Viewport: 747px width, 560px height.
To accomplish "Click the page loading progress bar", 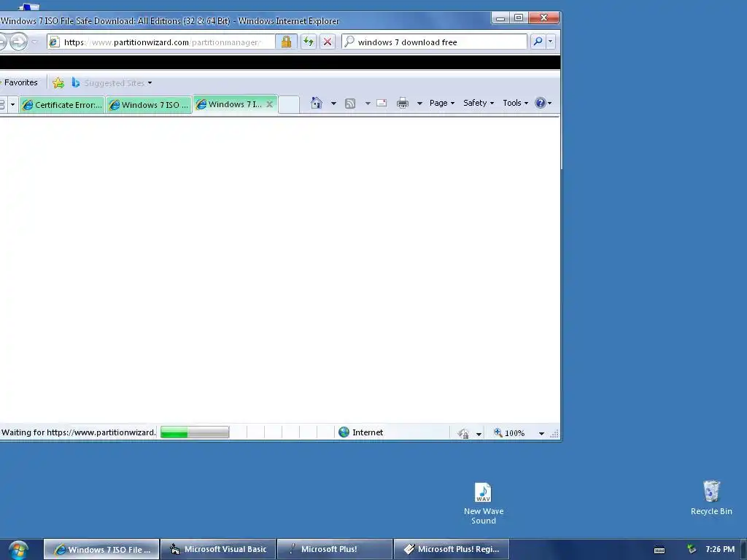I will [195, 432].
